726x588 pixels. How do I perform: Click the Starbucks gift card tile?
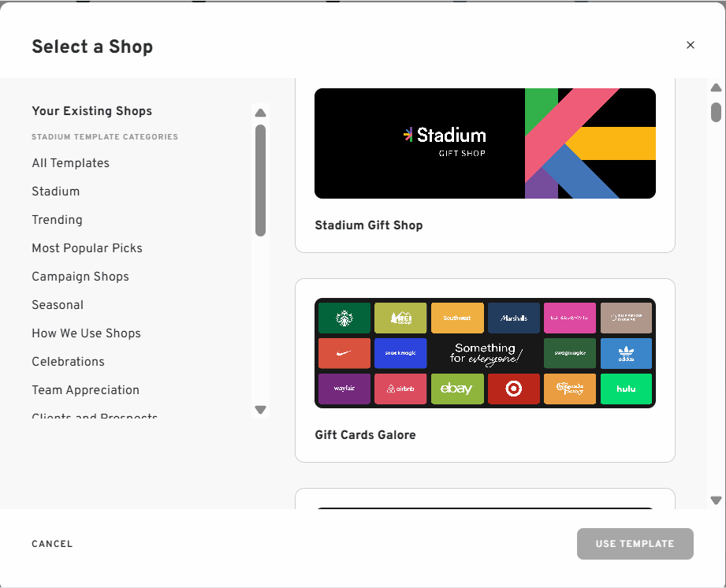(344, 318)
